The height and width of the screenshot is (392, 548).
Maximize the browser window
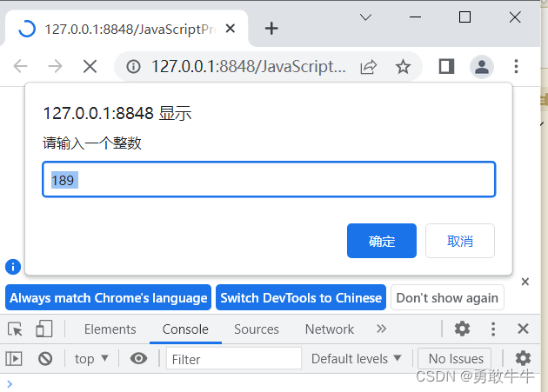(464, 17)
